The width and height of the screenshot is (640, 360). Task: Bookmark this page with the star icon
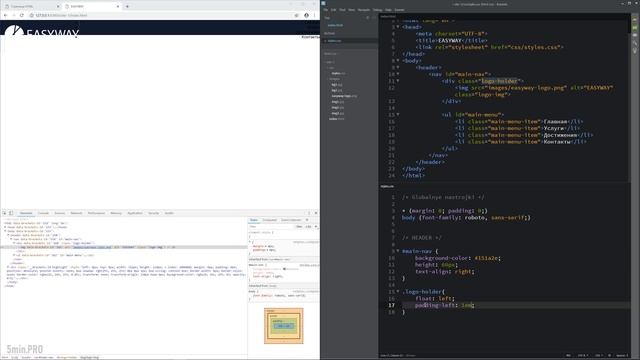[297, 15]
